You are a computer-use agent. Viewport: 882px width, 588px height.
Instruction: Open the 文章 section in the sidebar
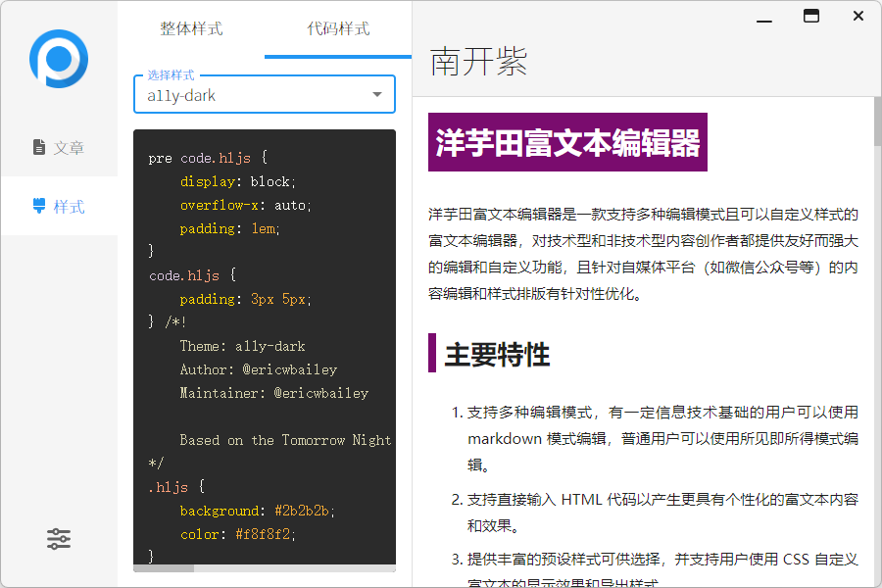(59, 147)
